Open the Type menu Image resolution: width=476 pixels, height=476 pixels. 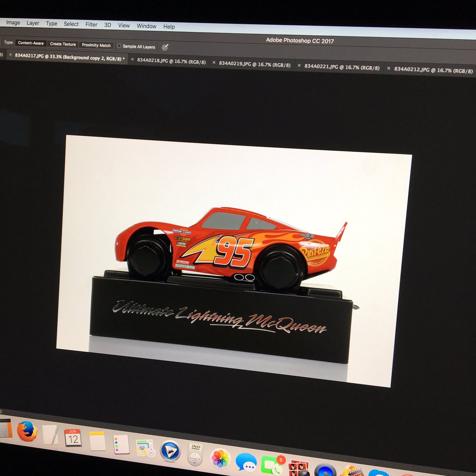point(52,23)
